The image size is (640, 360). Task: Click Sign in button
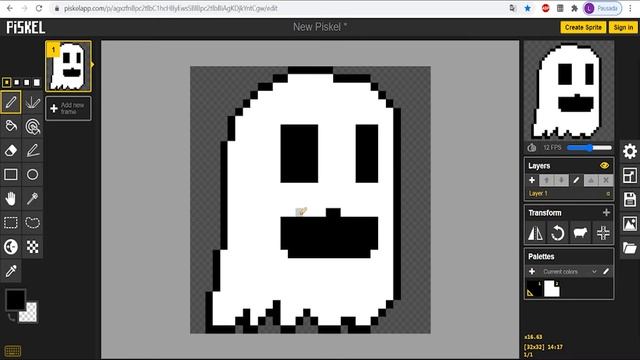[623, 27]
